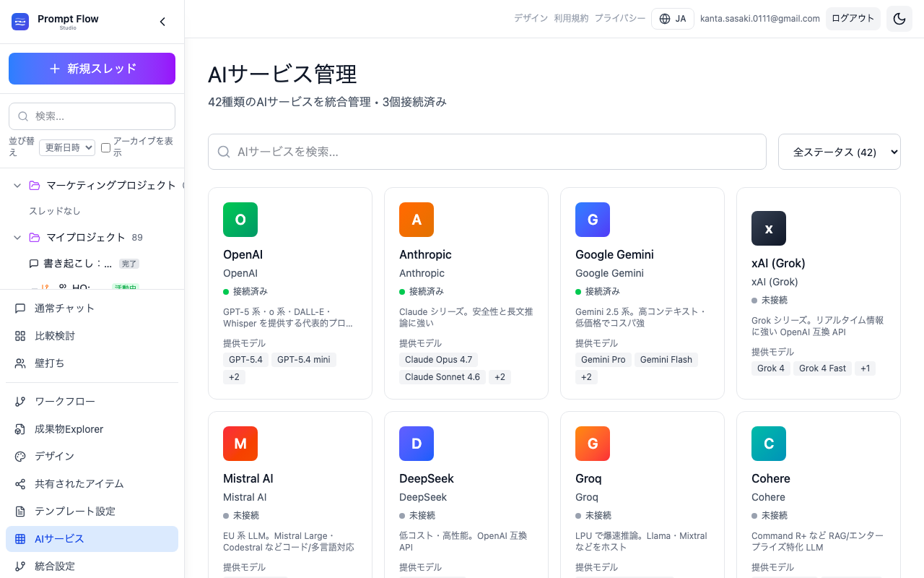The image size is (924, 578).
Task: Select the AIサービス sidebar item
Action: pos(92,539)
